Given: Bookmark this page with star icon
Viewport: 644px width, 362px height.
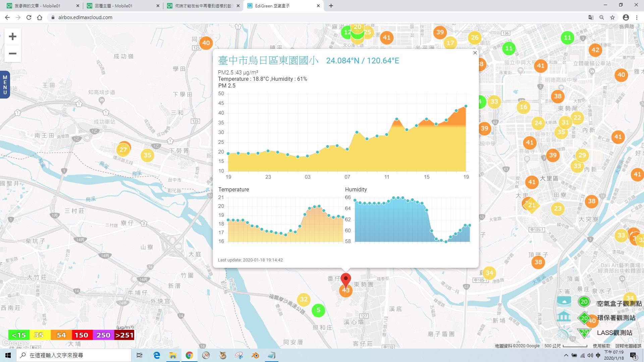Looking at the screenshot, I should coord(612,17).
